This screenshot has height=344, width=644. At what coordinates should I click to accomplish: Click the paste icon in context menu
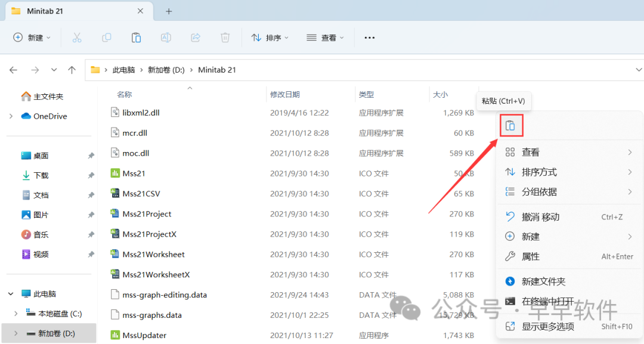click(x=510, y=126)
